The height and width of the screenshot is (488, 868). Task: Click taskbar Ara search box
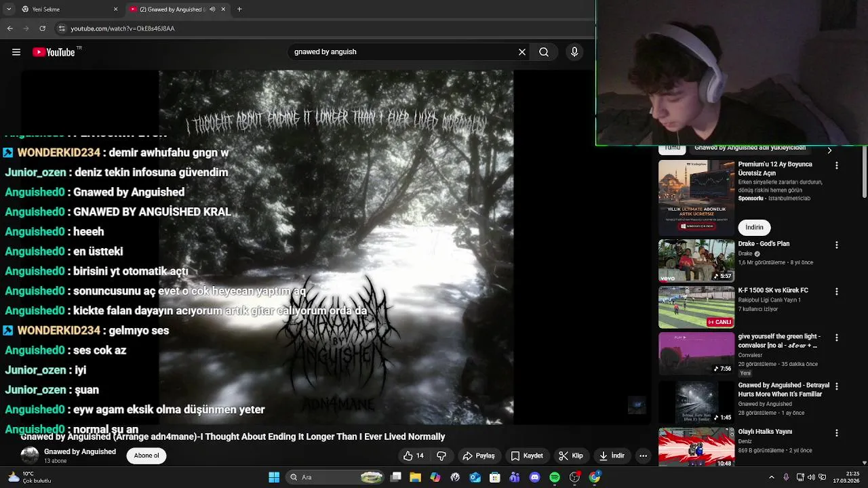click(335, 477)
